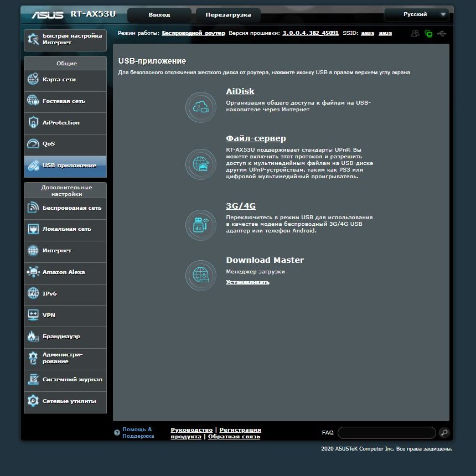Viewport: 476px width, 476px height.
Task: Click the Системный журнал log icon
Action: (x=33, y=379)
